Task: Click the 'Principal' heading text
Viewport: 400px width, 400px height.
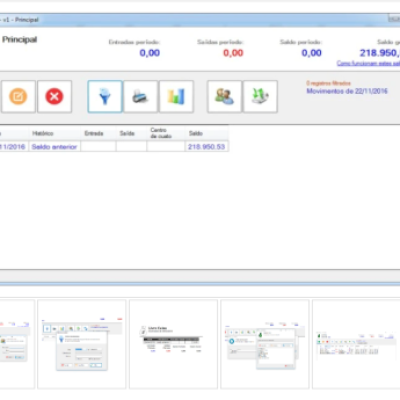Action: pos(20,40)
